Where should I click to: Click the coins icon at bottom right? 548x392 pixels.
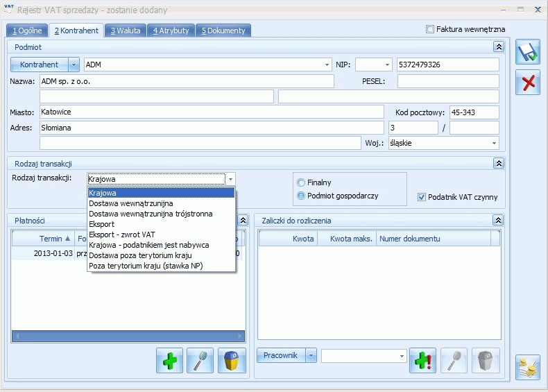528,367
